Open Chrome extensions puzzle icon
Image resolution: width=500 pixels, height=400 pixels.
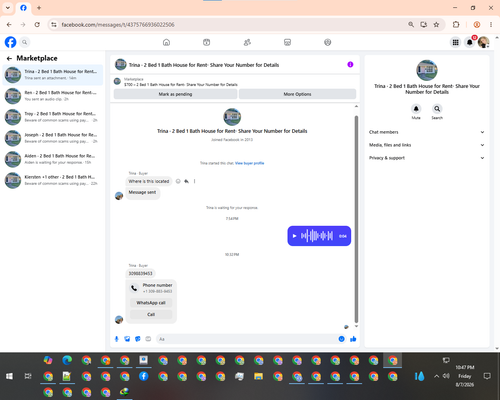pyautogui.click(x=456, y=25)
